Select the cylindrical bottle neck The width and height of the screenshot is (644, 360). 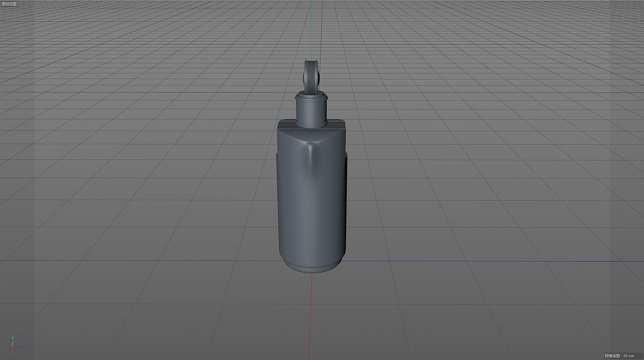[311, 110]
